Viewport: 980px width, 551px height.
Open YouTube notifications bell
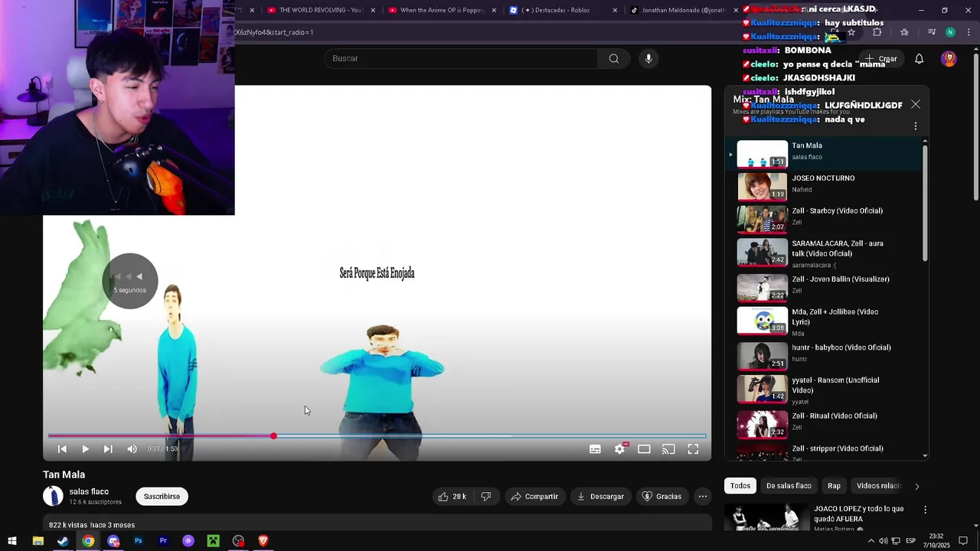click(920, 59)
